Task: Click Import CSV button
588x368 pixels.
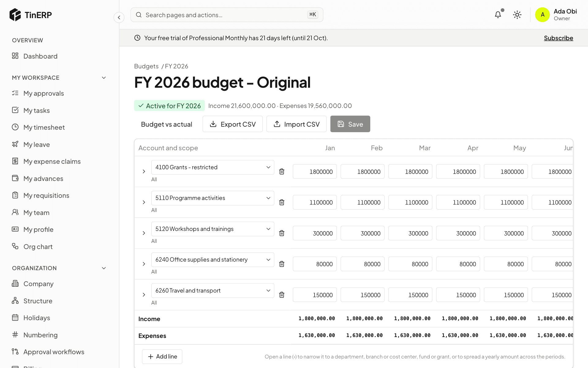Action: pyautogui.click(x=296, y=124)
